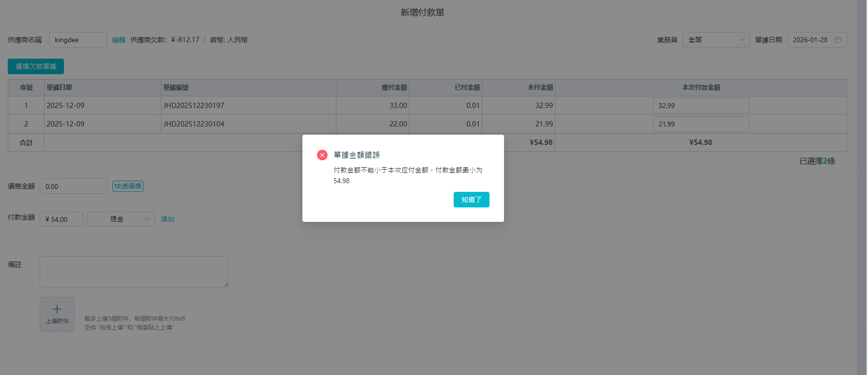Click the 本次付款金額 column header
868x375 pixels.
tap(701, 88)
